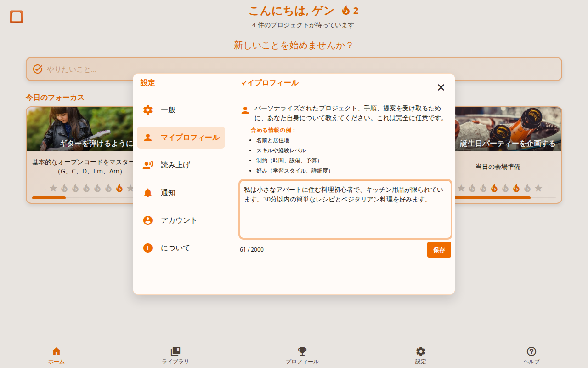588x368 pixels.
Task: Click the 保存 button
Action: 439,250
